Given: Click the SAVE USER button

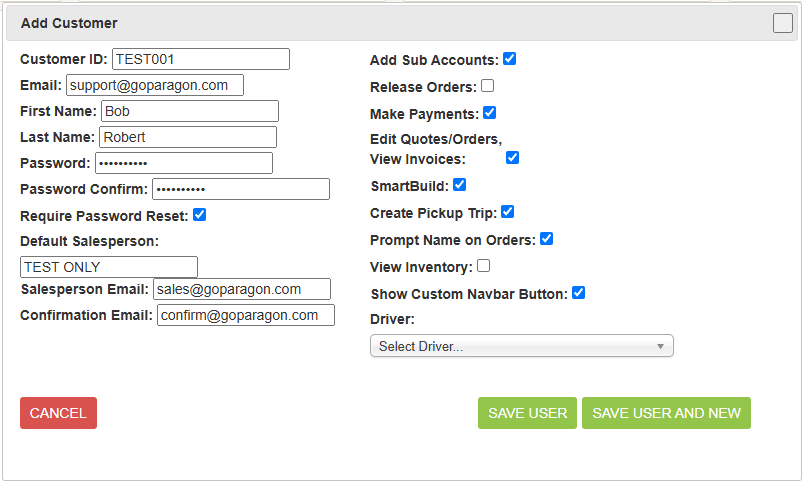Looking at the screenshot, I should [x=527, y=413].
